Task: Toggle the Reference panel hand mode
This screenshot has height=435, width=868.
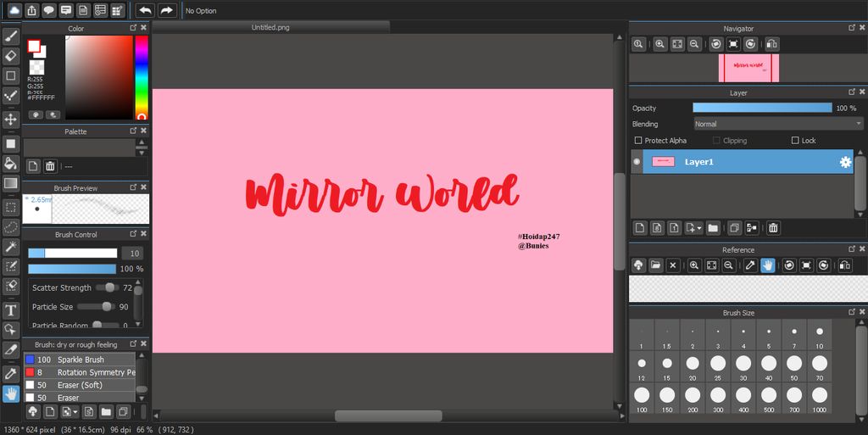Action: (x=767, y=265)
